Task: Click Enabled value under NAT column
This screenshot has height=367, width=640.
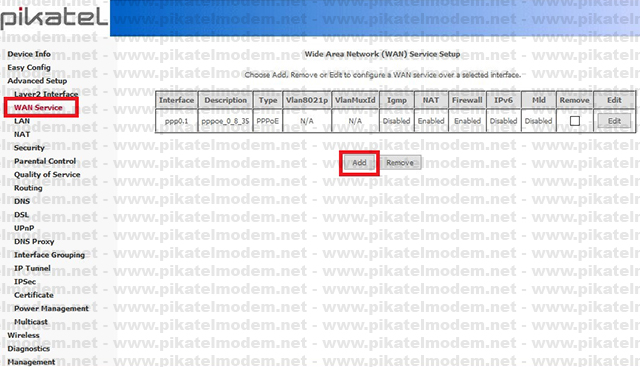Action: tap(431, 121)
